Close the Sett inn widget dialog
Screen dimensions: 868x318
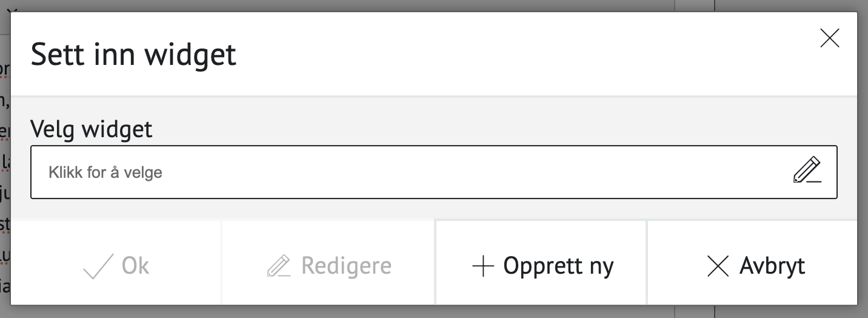(829, 38)
